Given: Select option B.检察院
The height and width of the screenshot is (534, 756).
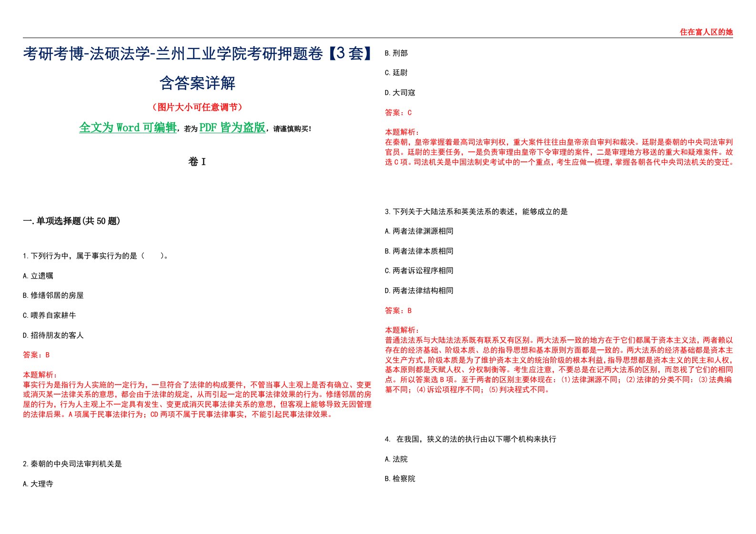Looking at the screenshot, I should 400,479.
